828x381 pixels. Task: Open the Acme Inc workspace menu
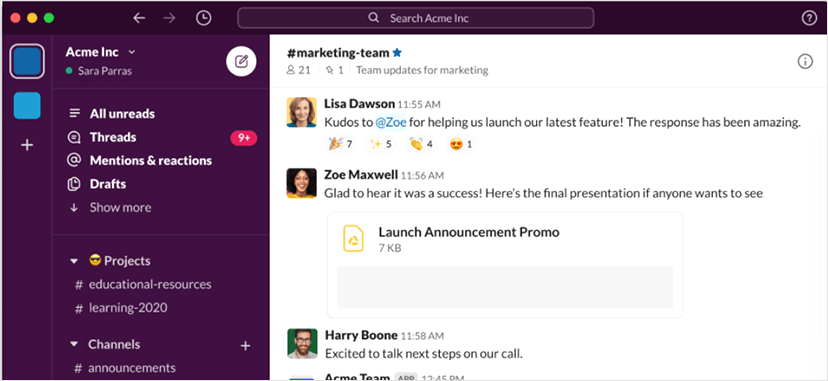click(101, 52)
